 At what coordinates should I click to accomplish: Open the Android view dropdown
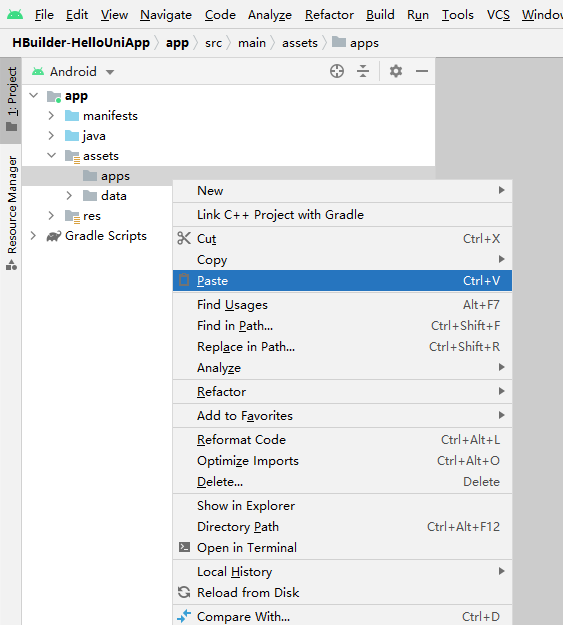tap(110, 72)
